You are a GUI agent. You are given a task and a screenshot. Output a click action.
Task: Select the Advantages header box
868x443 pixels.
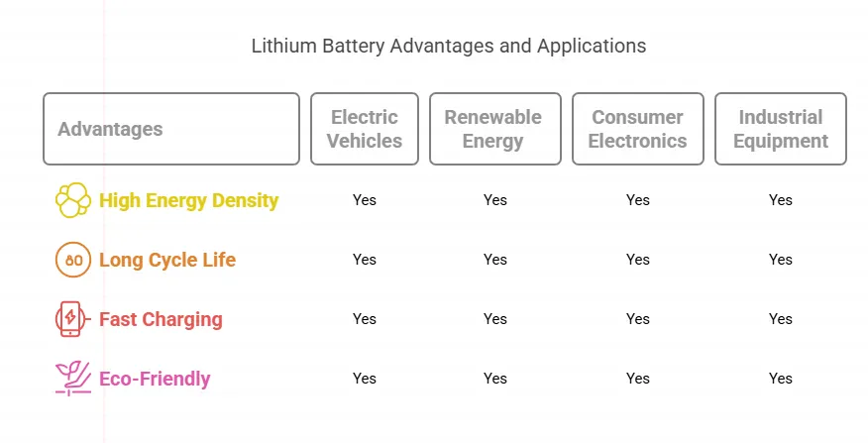coord(171,129)
